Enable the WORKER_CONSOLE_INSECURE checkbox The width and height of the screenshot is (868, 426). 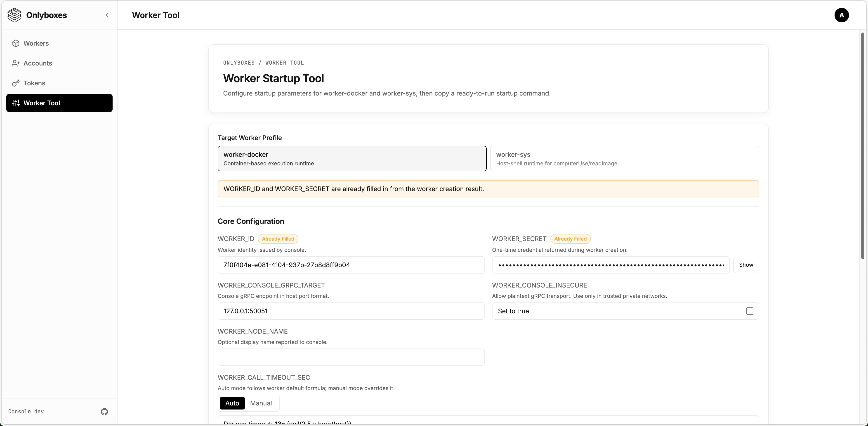pyautogui.click(x=749, y=311)
